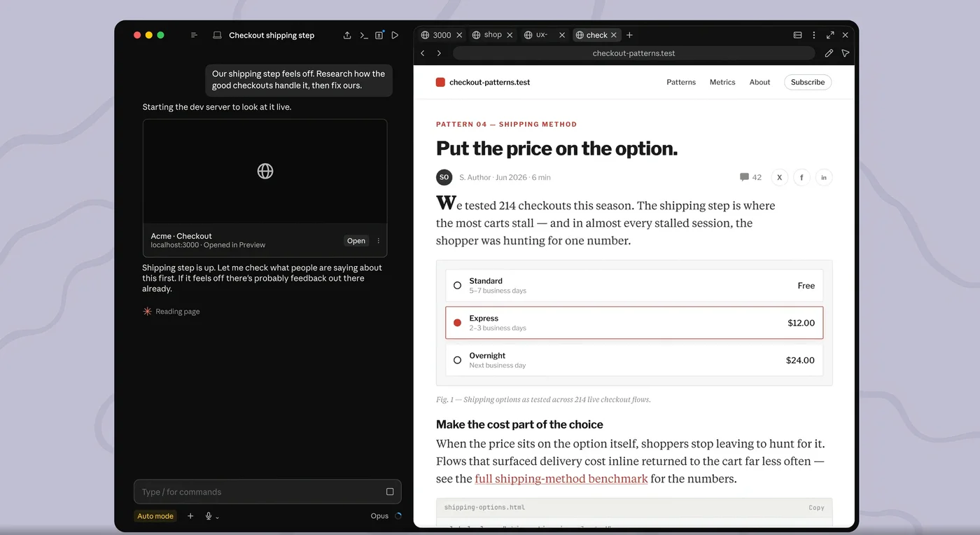Viewport: 980px width, 535px height.
Task: Click the checkout-patterns.test site name
Action: coord(490,82)
